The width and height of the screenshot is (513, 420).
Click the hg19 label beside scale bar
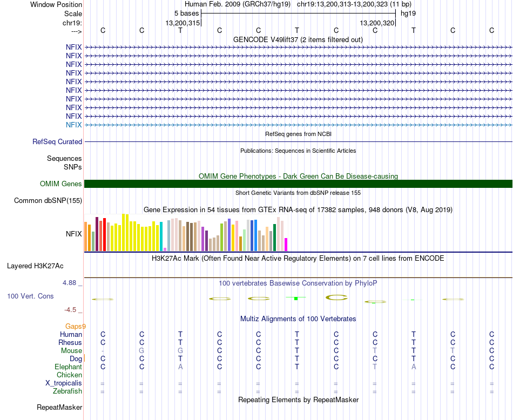coord(408,13)
